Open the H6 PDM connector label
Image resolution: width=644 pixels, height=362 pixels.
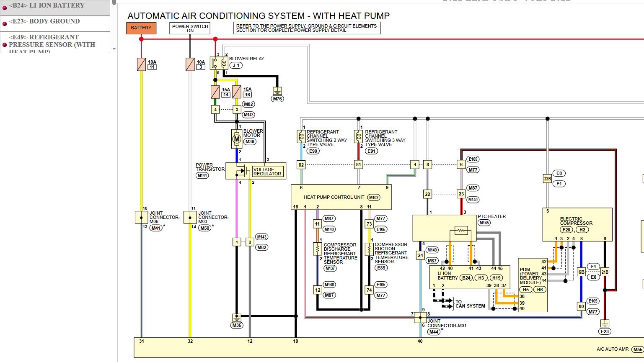pos(540,290)
